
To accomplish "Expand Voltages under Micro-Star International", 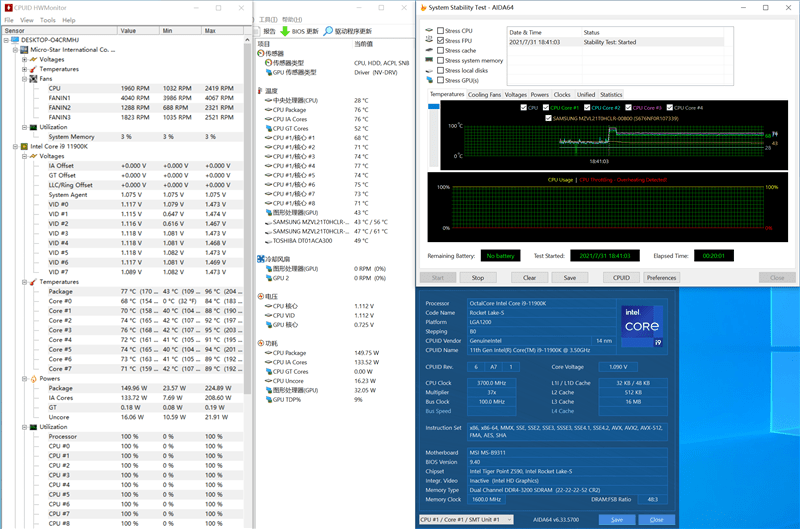I will pyautogui.click(x=24, y=59).
